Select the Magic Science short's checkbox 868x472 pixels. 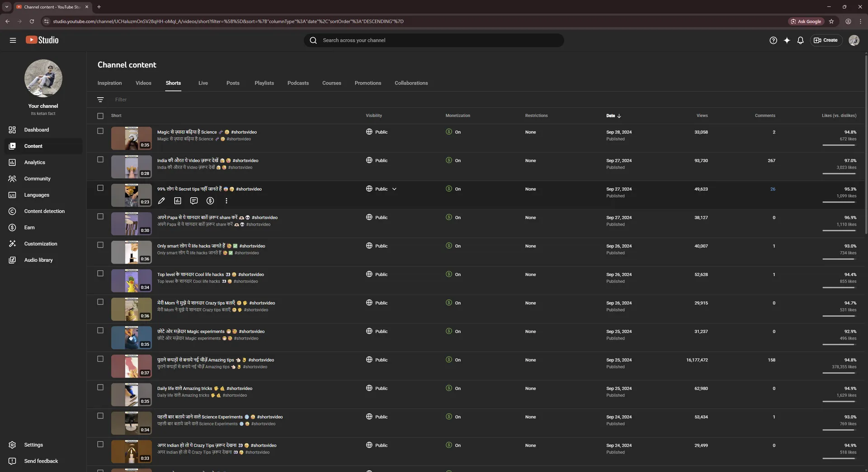[x=100, y=131]
